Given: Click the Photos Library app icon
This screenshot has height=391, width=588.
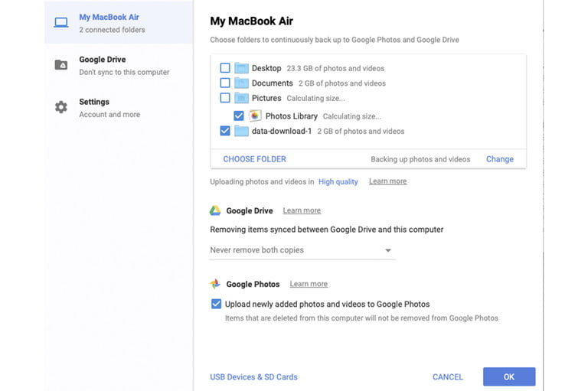Looking at the screenshot, I should click(256, 116).
